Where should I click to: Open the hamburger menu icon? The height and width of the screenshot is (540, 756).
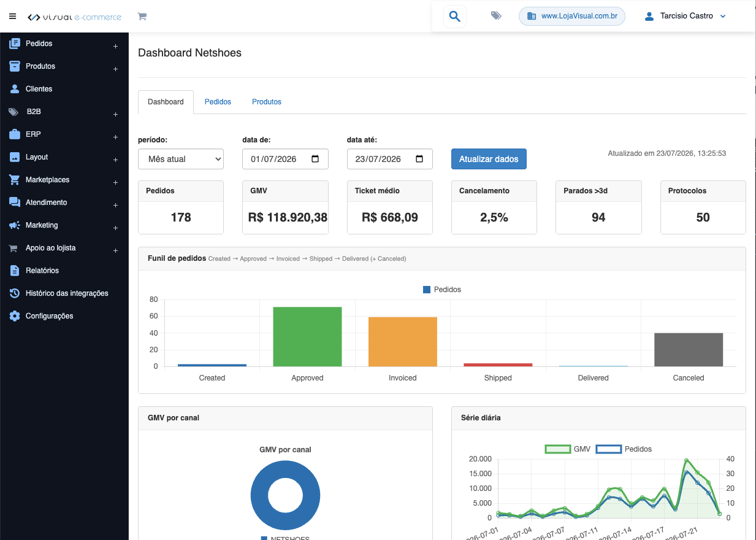click(13, 17)
